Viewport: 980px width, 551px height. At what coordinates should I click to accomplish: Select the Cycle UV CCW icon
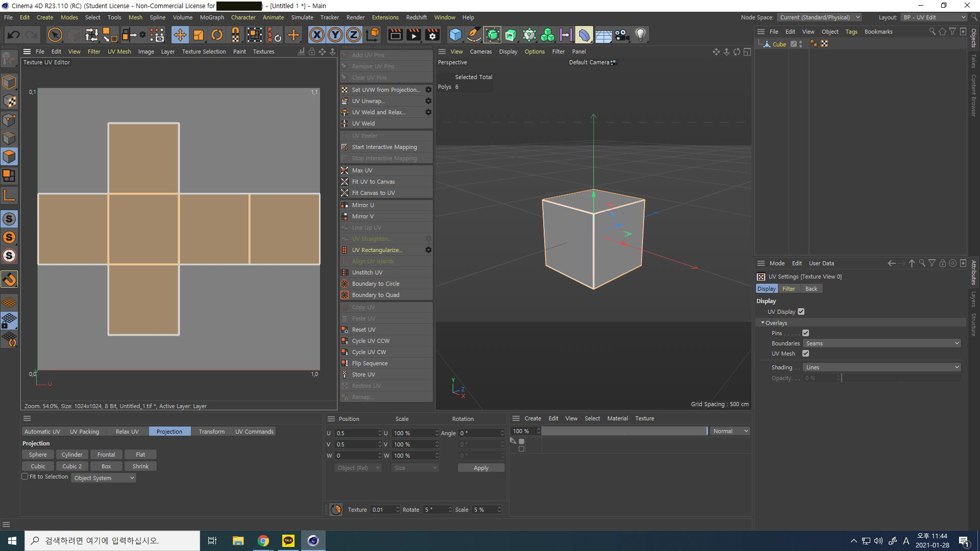(x=344, y=340)
